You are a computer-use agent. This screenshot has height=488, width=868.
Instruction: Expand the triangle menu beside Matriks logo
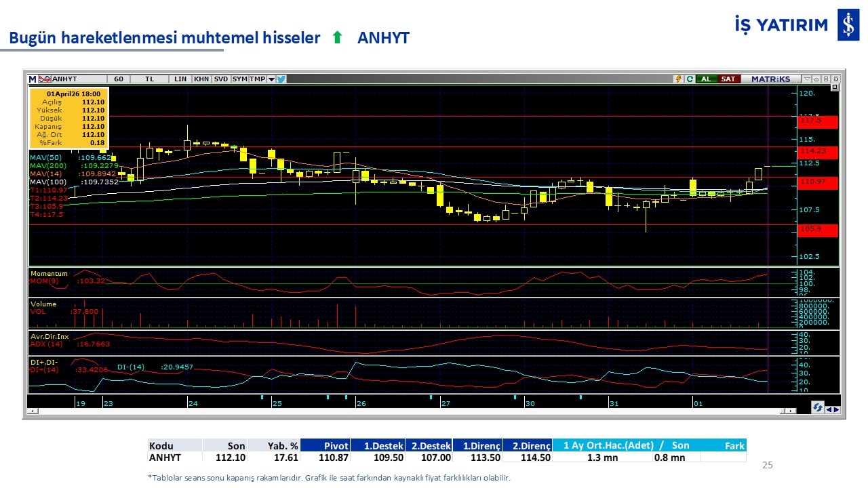[806, 79]
